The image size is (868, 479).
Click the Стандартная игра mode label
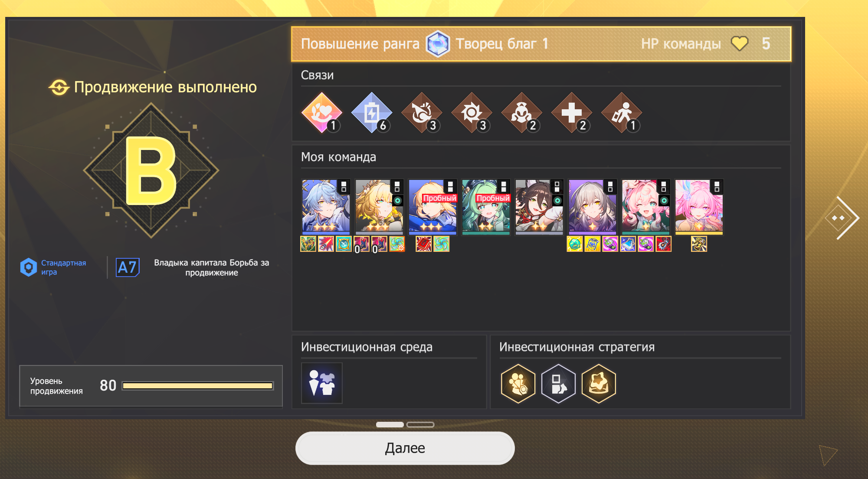click(63, 267)
